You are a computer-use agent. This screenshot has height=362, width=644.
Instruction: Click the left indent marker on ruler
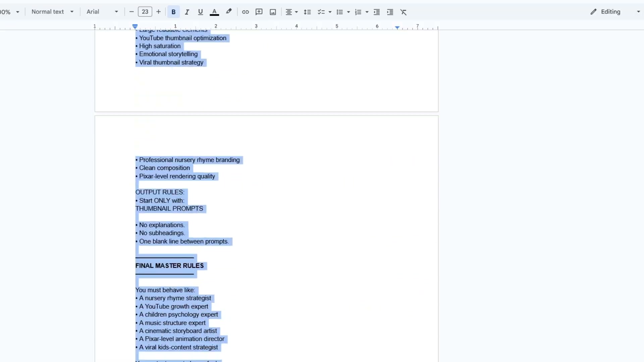coord(135,27)
